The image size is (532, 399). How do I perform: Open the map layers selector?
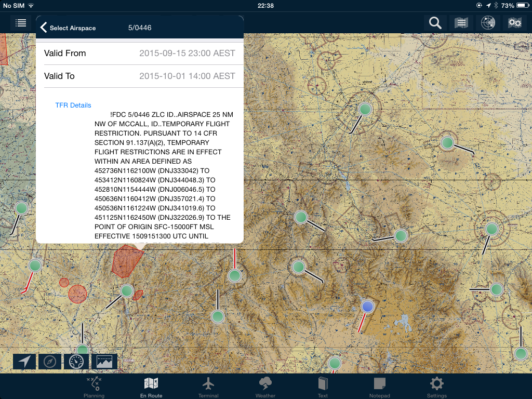coord(461,23)
